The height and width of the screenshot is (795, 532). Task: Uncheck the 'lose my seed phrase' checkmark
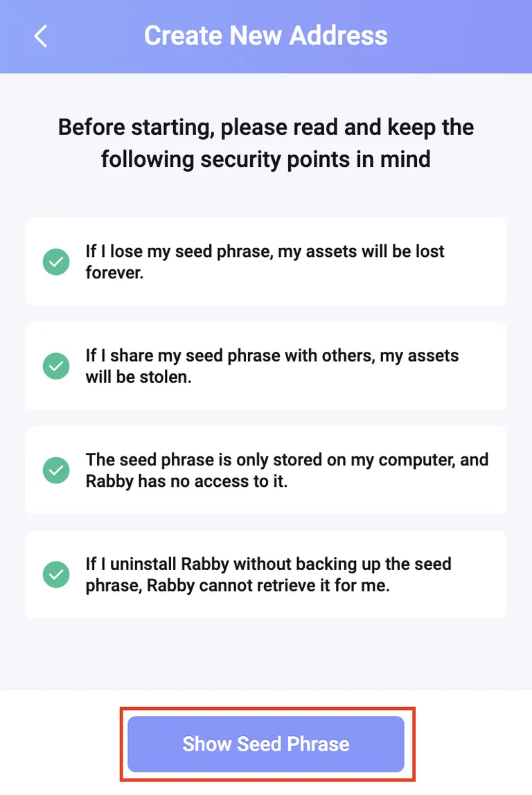(x=56, y=262)
